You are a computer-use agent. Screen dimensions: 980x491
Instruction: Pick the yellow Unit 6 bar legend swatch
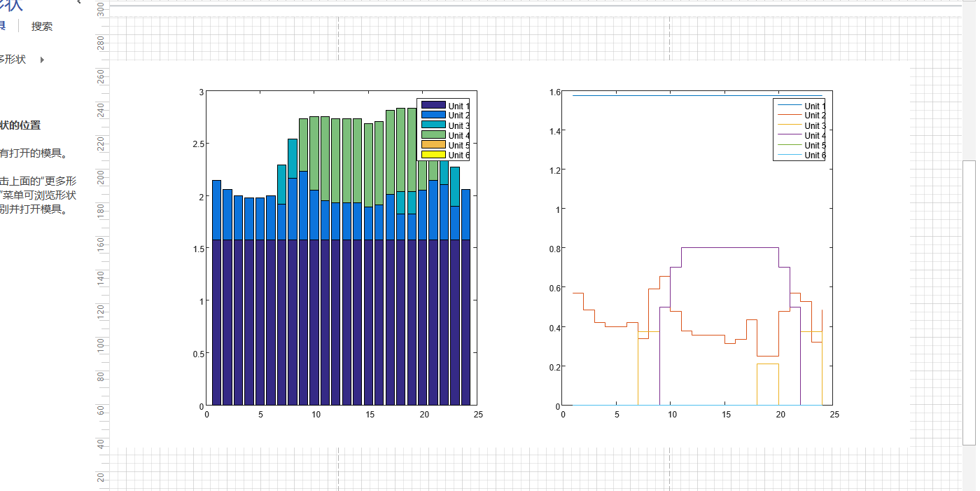[x=433, y=155]
